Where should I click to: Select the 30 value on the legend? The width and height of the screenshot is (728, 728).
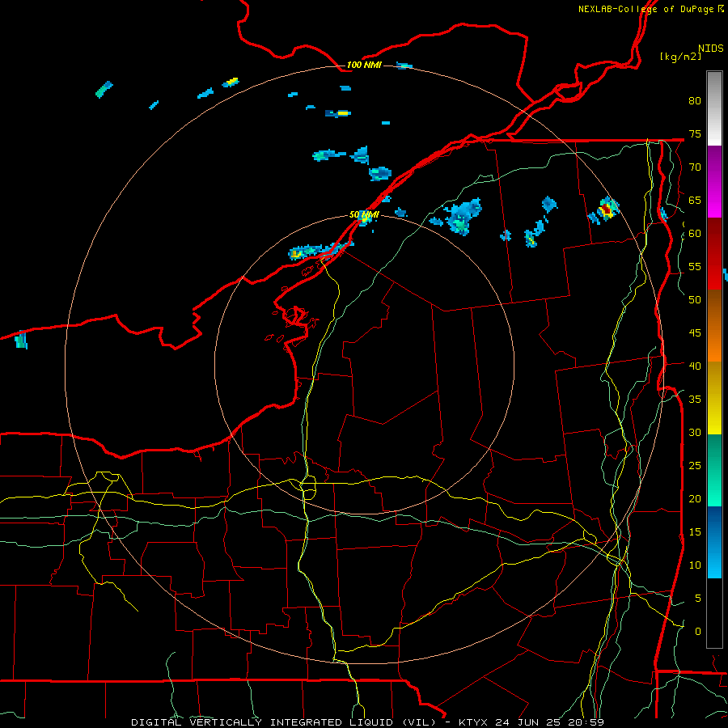tap(695, 432)
